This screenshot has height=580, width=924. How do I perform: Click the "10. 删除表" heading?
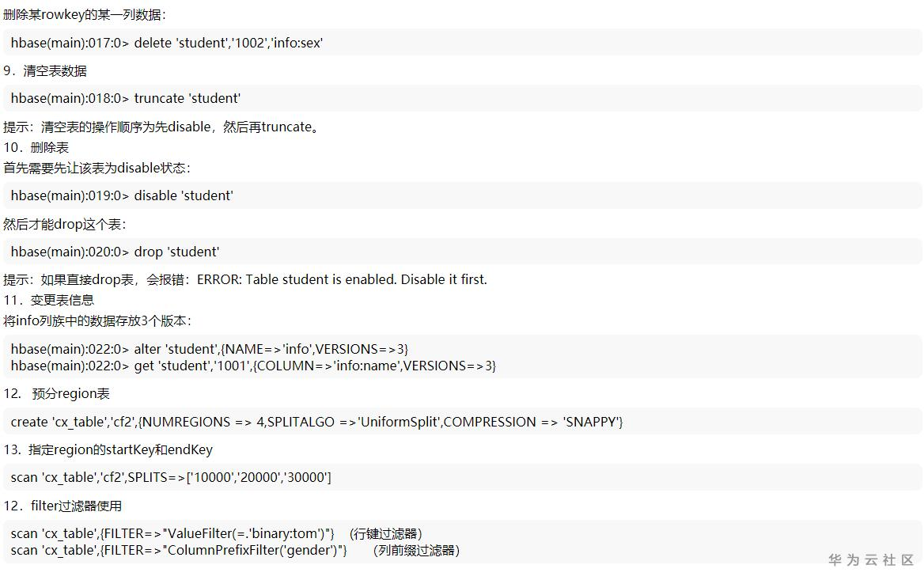point(36,147)
